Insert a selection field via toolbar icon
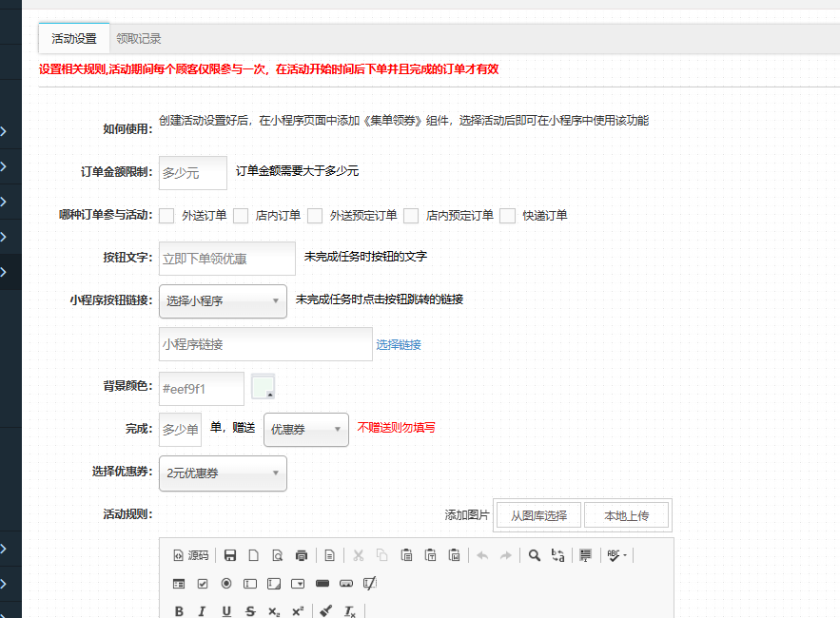Image resolution: width=840 pixels, height=618 pixels. [x=298, y=583]
